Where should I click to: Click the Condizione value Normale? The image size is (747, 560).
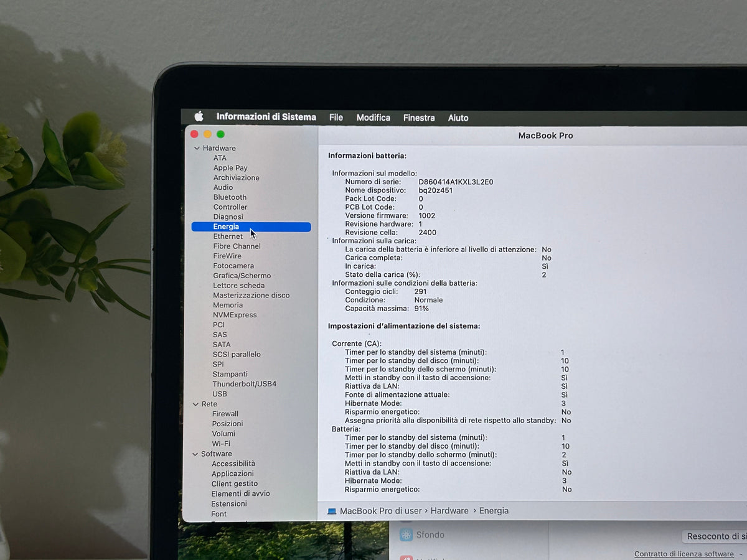428,300
